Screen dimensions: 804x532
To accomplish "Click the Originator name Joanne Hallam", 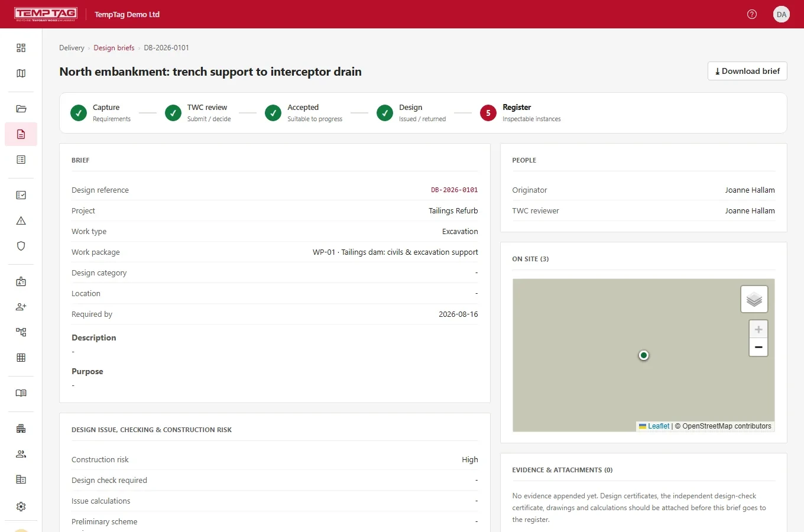I will 750,190.
